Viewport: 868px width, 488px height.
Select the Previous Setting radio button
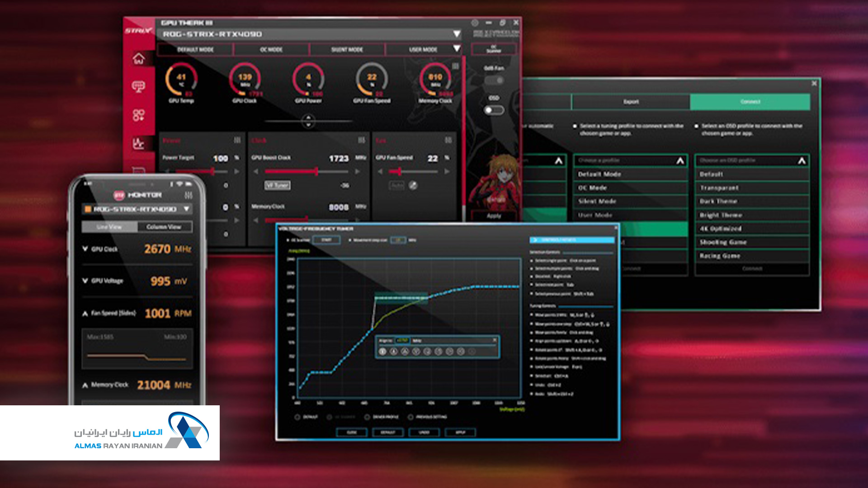click(x=410, y=417)
